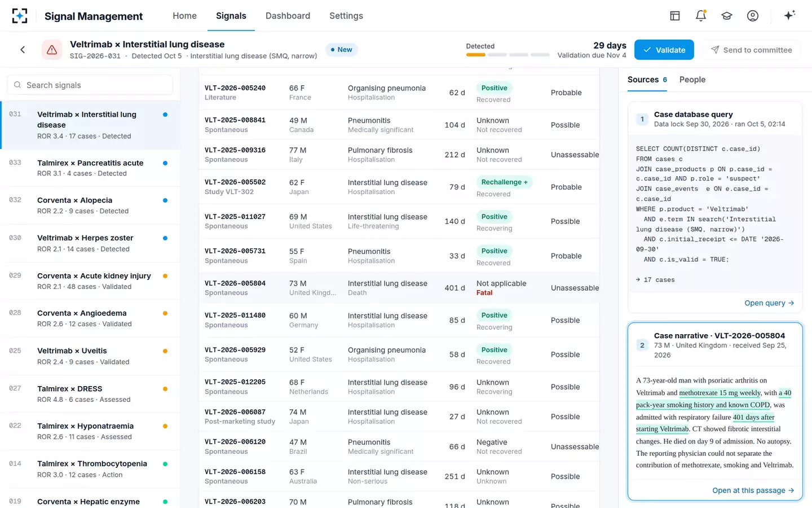Click the Fatal outcome label
812x508 pixels.
(484, 293)
